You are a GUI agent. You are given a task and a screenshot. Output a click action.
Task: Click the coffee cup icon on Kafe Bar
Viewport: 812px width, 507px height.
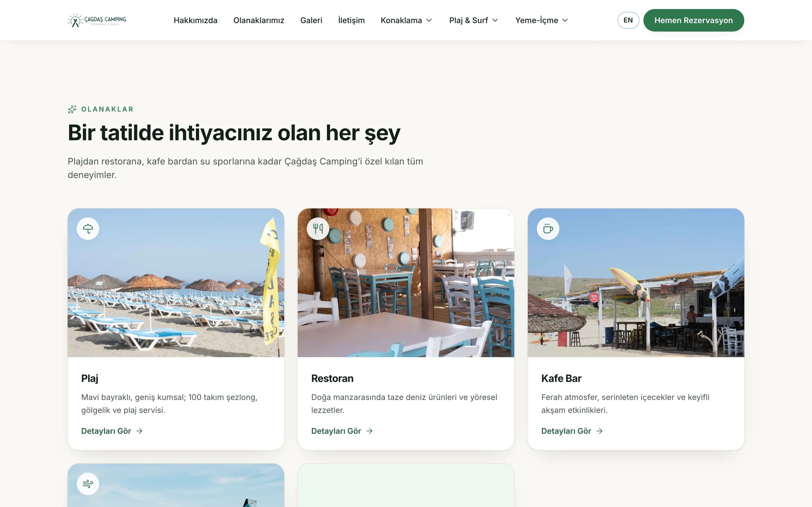[x=548, y=229]
